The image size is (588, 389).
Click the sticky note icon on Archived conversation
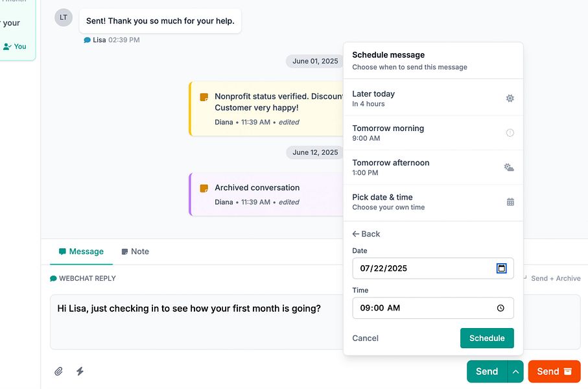tap(204, 188)
